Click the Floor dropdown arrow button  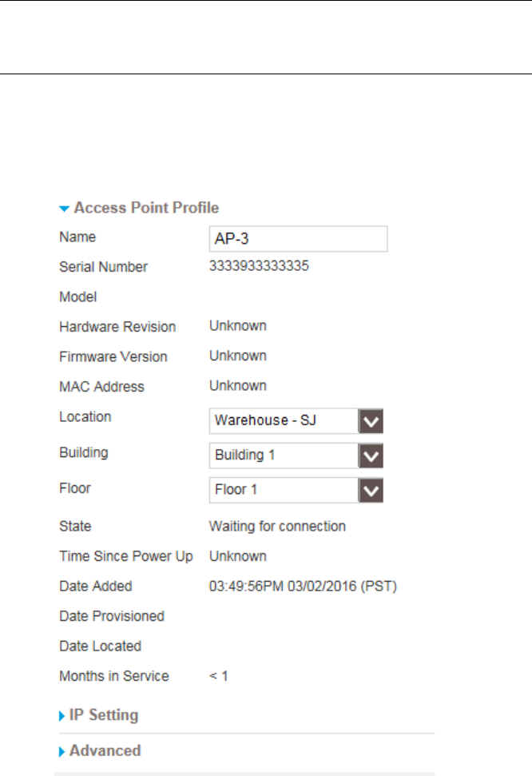[x=371, y=490]
